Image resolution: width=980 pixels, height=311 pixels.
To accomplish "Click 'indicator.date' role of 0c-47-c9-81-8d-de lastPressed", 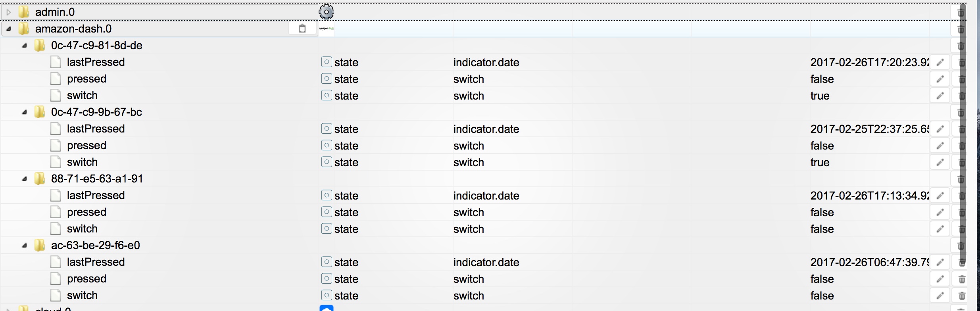I will tap(486, 62).
